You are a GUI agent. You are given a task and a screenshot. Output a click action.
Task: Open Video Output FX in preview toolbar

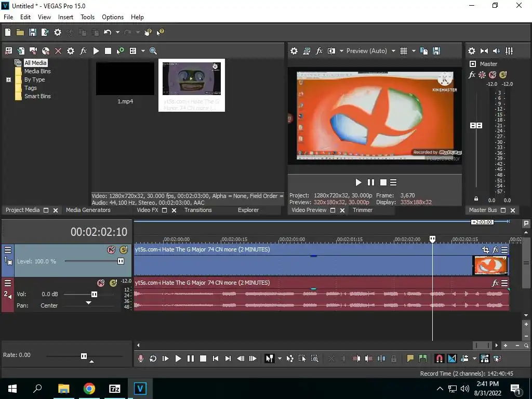(319, 51)
